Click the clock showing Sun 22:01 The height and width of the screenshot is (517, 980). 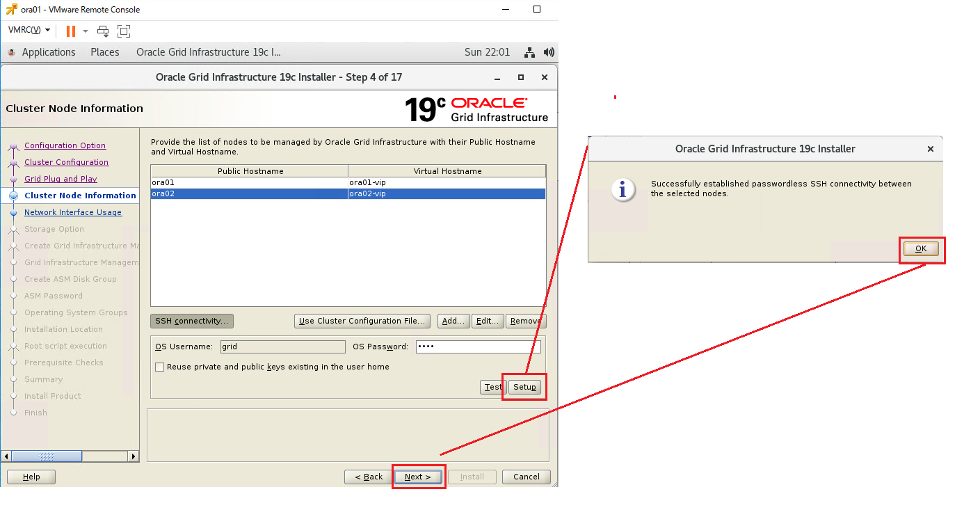(x=487, y=52)
